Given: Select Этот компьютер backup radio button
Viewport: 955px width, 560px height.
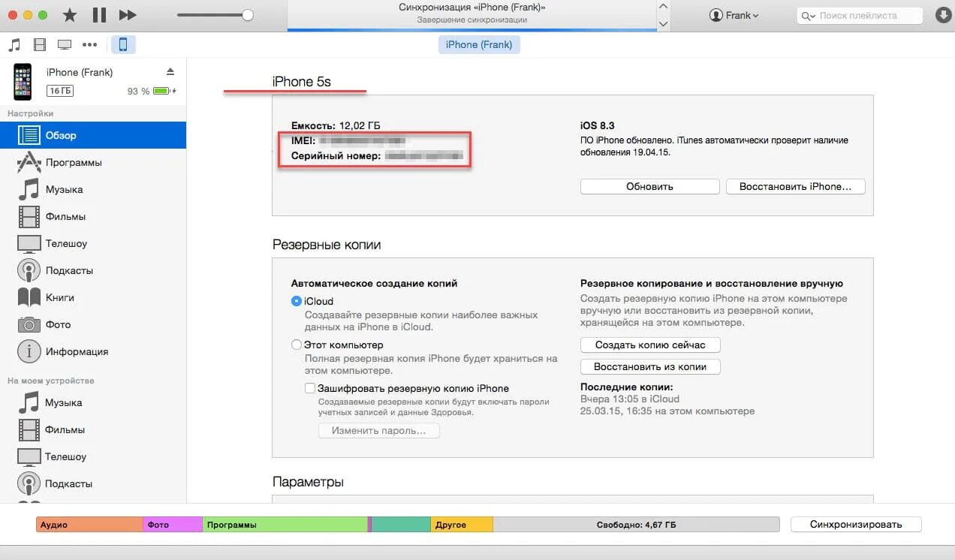Looking at the screenshot, I should click(296, 345).
